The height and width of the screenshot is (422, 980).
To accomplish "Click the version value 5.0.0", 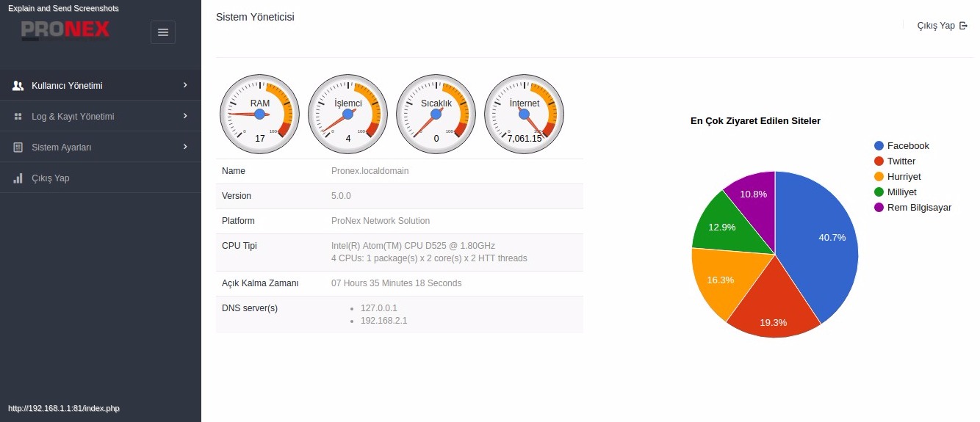I will [341, 196].
